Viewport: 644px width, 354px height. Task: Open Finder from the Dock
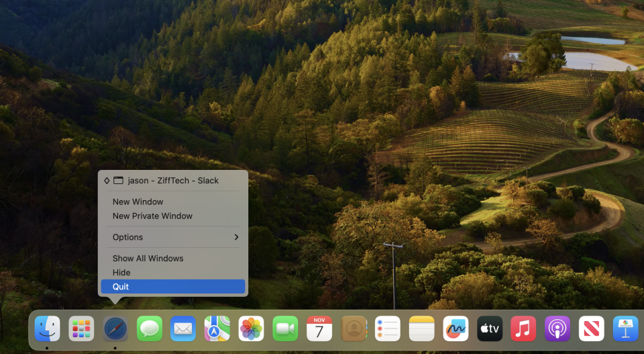[47, 328]
